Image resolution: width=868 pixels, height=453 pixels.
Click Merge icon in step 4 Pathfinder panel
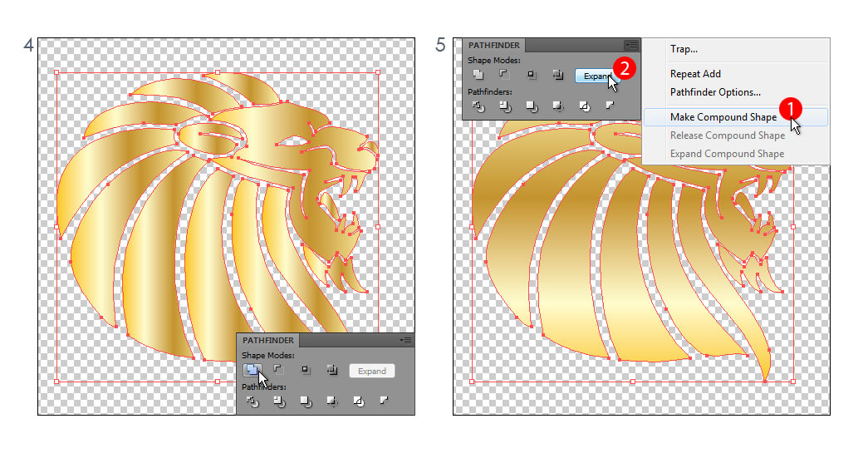tap(306, 401)
